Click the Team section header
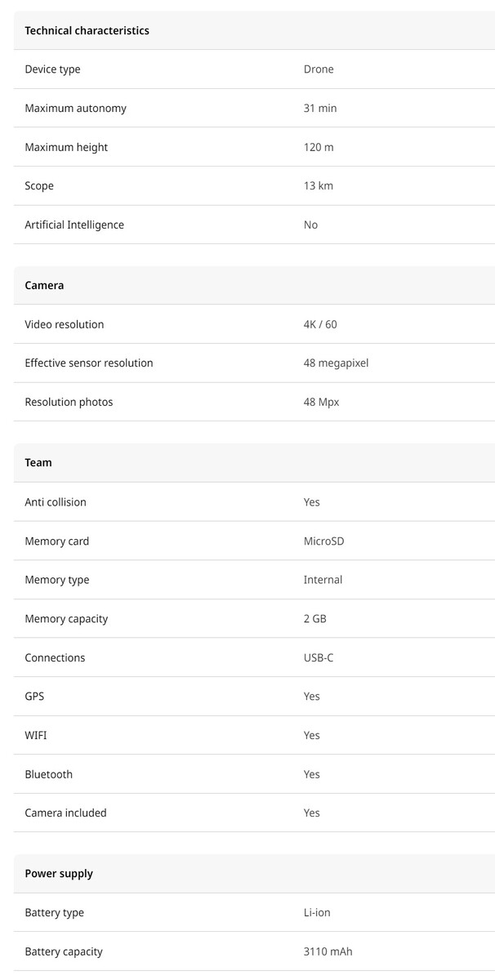495x980 pixels. pos(38,462)
